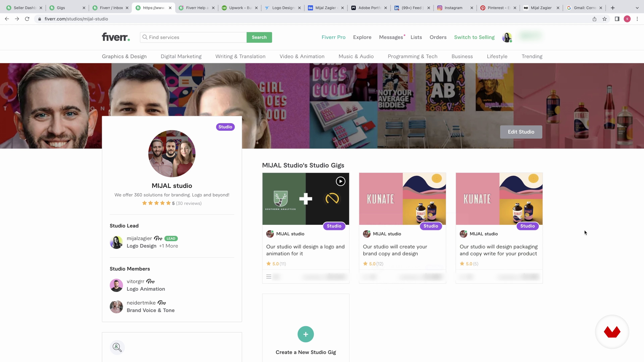Open the logo and animation gig thumbnail
The height and width of the screenshot is (362, 644).
point(306,199)
